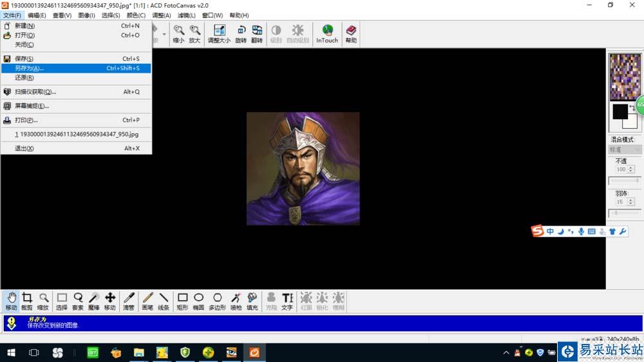Select the 选择 rectangular selection tool
Screen dimensions: 644x362
(62, 301)
